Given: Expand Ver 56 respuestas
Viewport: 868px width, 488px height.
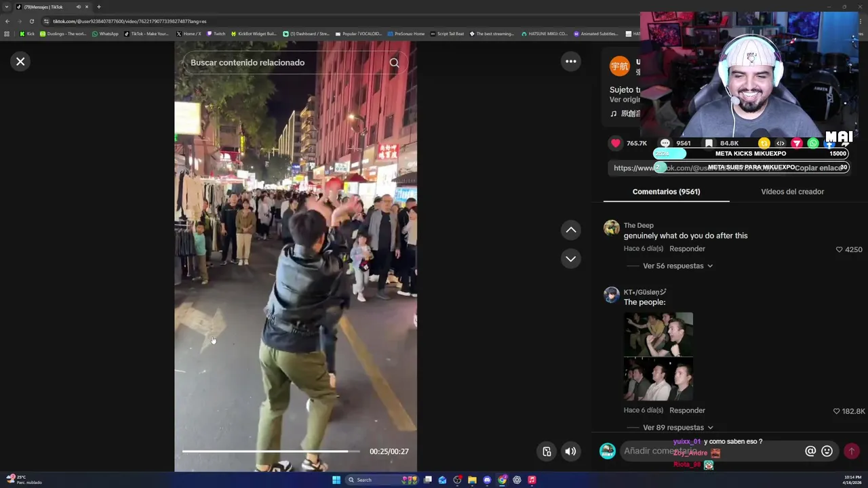Looking at the screenshot, I should (x=677, y=266).
